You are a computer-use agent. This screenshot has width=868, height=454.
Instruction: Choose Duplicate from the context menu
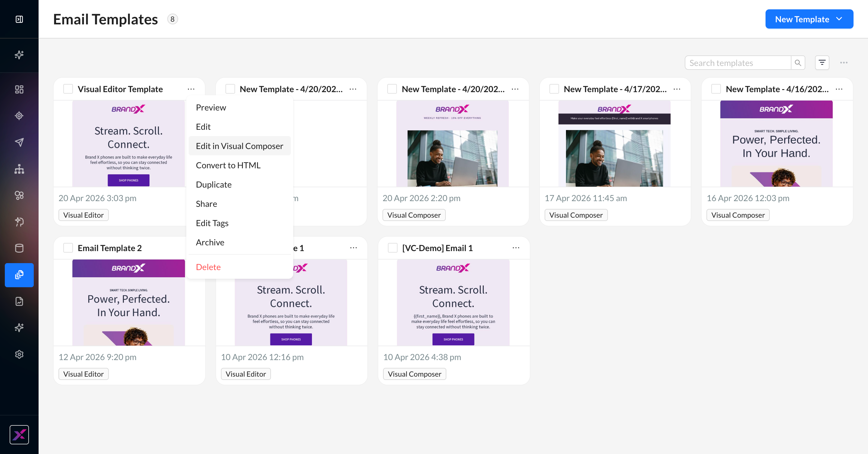pos(240,185)
